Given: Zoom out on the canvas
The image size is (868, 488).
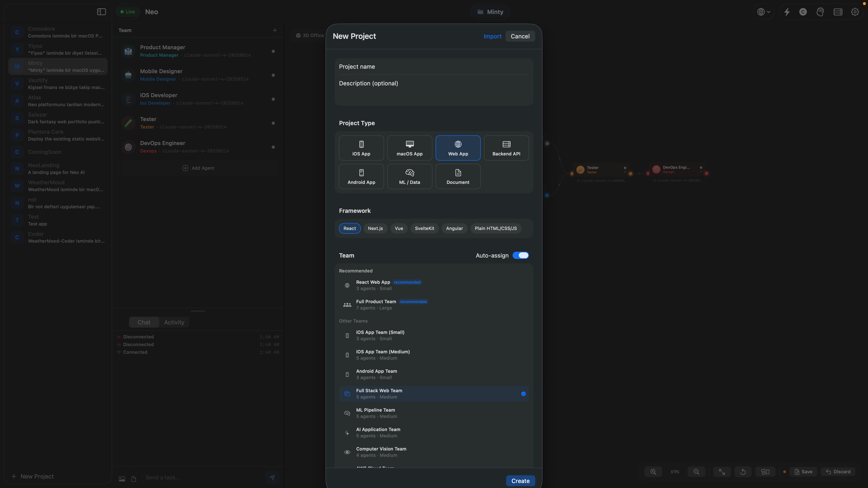Looking at the screenshot, I should point(696,472).
